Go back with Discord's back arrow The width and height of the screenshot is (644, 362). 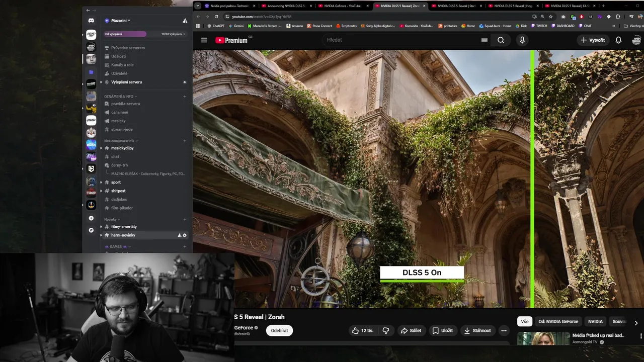(88, 10)
